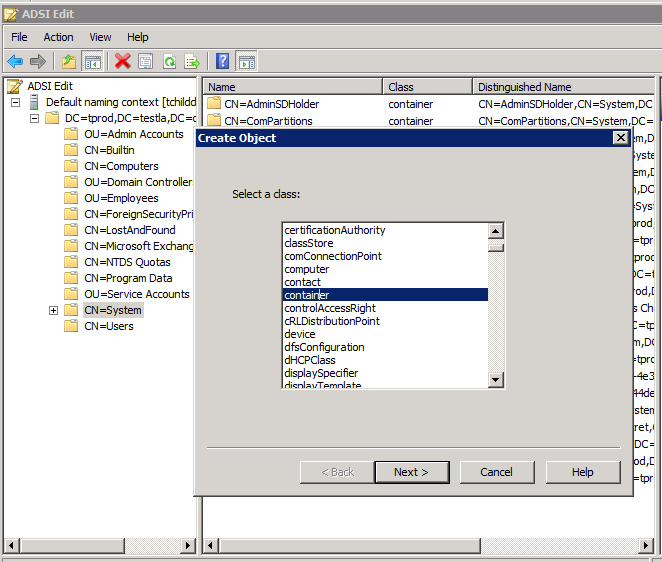Select comConnectionPoint in the class list
The height and width of the screenshot is (562, 662).
tap(385, 256)
